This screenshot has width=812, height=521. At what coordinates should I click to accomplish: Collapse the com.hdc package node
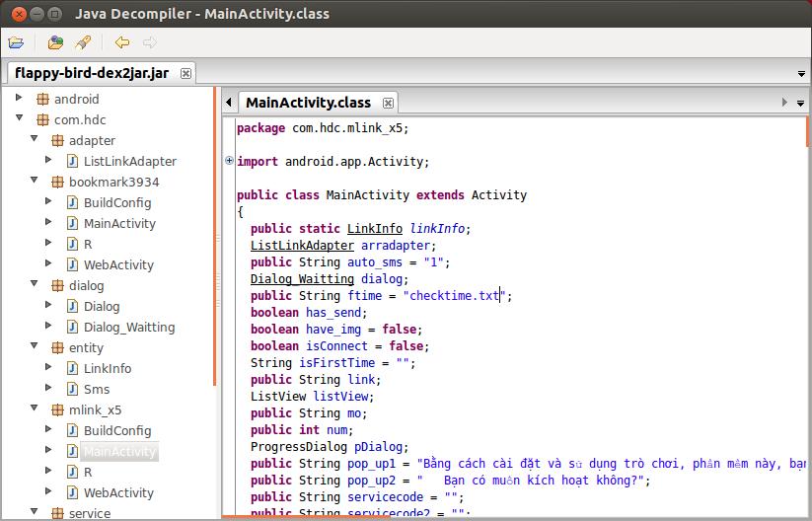pyautogui.click(x=19, y=118)
